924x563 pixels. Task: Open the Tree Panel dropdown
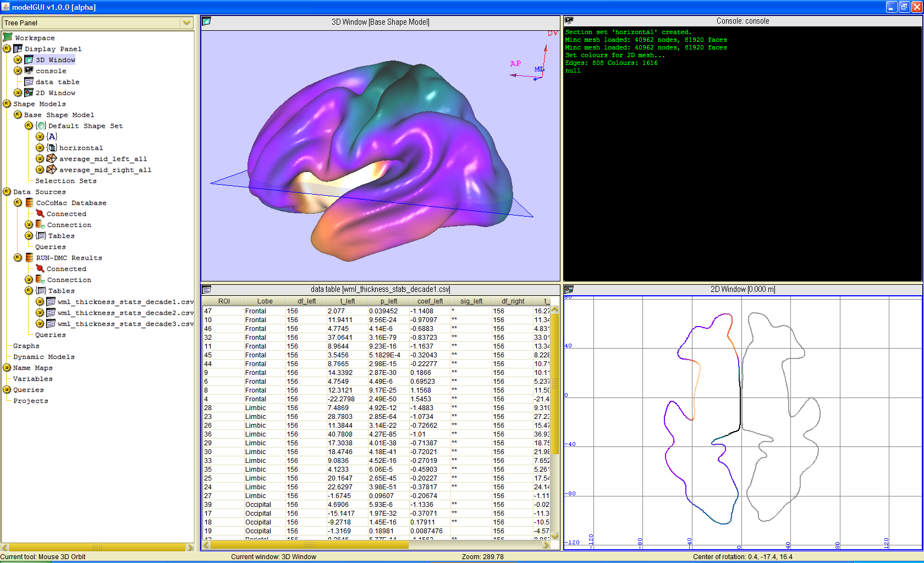[186, 23]
